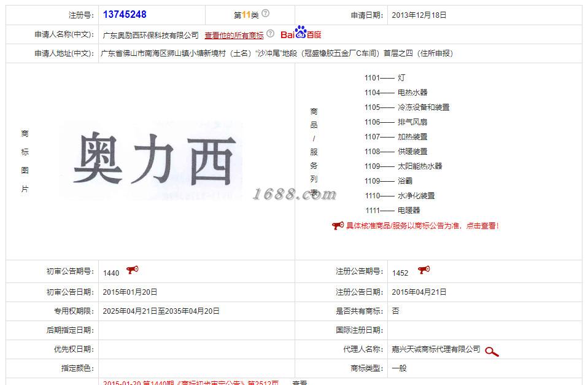The image size is (588, 385).
Task: Select the agent name 嘉兴天诚商标代理有限公司
Action: click(436, 349)
